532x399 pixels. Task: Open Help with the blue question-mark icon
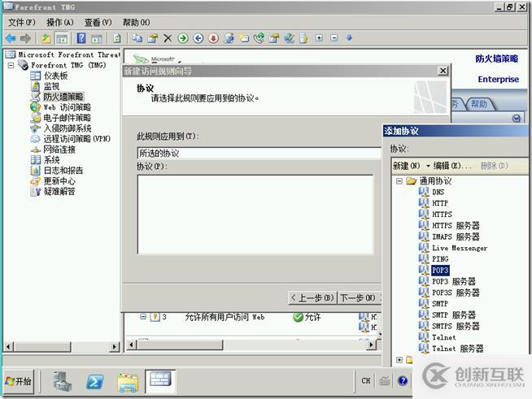tap(81, 38)
